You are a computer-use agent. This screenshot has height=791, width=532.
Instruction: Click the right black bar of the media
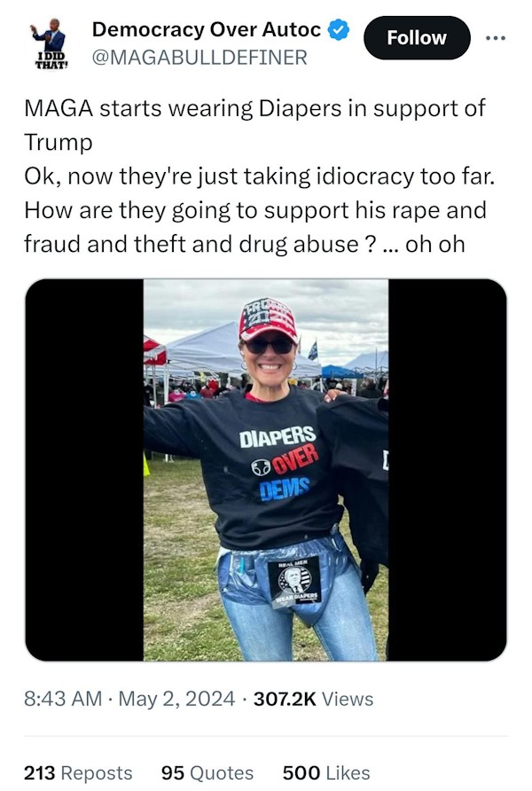[447, 470]
